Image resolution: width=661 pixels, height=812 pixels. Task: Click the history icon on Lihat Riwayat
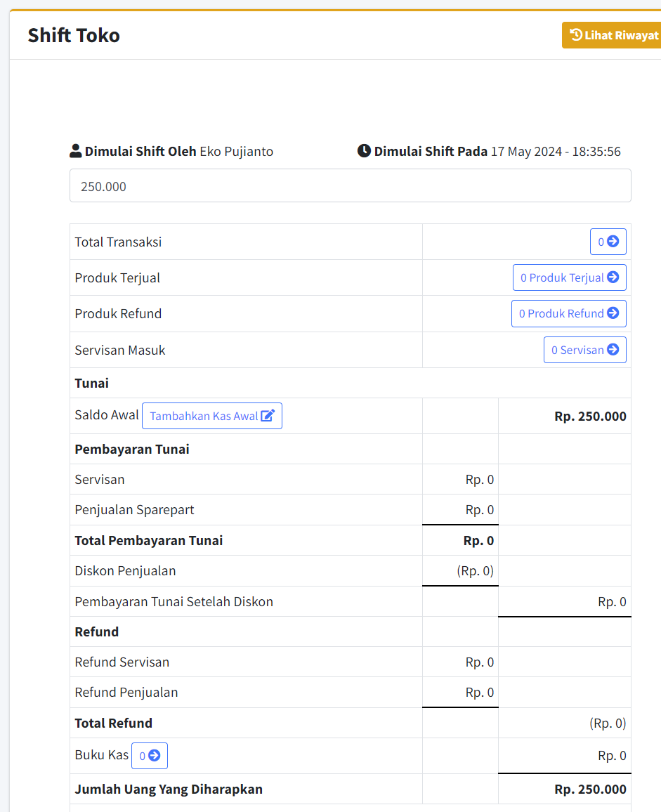coord(576,35)
